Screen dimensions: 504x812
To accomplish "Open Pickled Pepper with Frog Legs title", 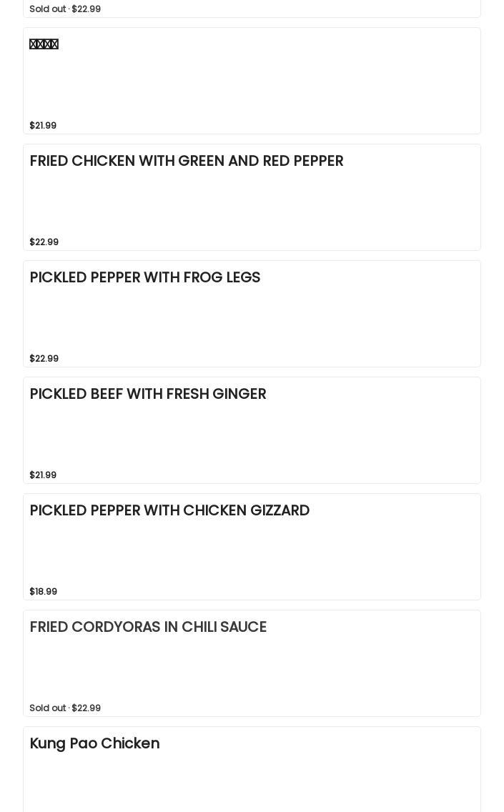I will [144, 277].
